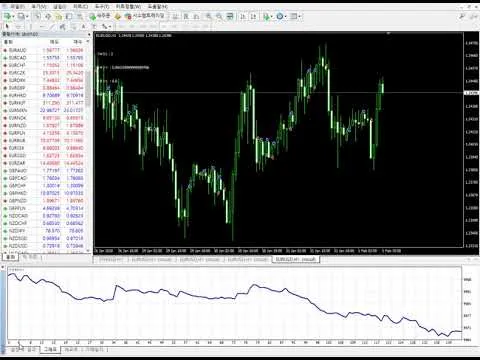
Task: Open the Window (W) menu
Action: point(129,7)
